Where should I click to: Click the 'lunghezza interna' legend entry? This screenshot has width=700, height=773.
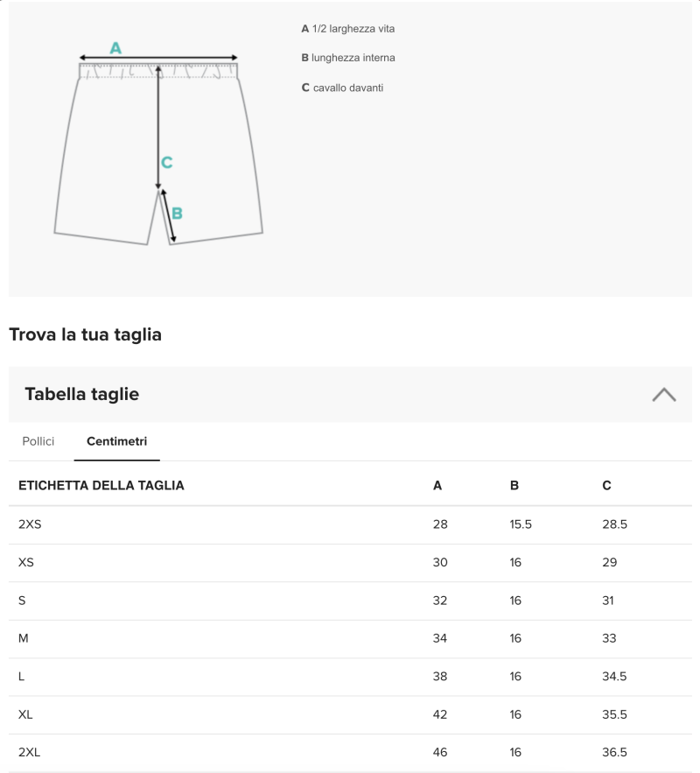click(x=348, y=58)
